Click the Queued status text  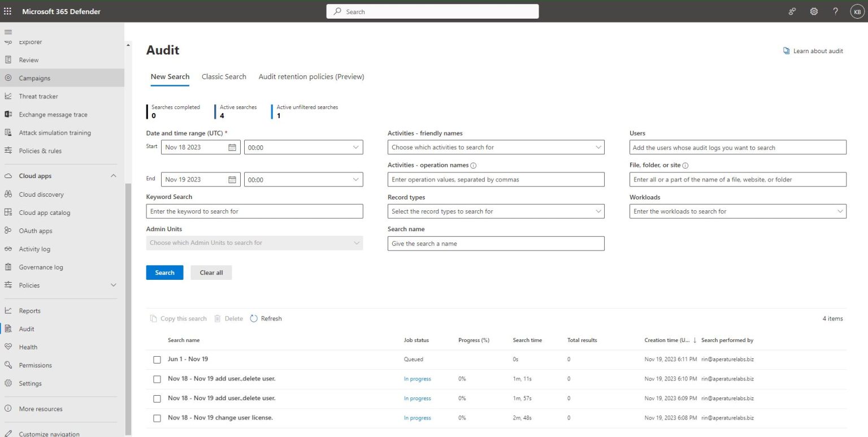point(413,360)
